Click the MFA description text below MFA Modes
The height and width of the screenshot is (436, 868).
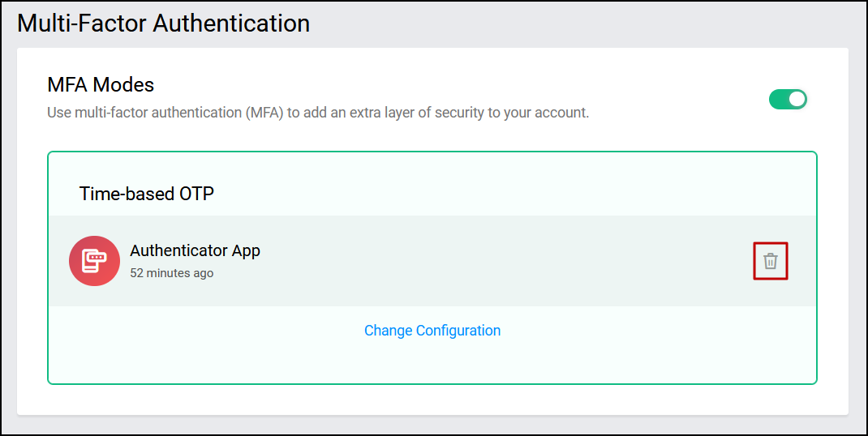pos(317,113)
